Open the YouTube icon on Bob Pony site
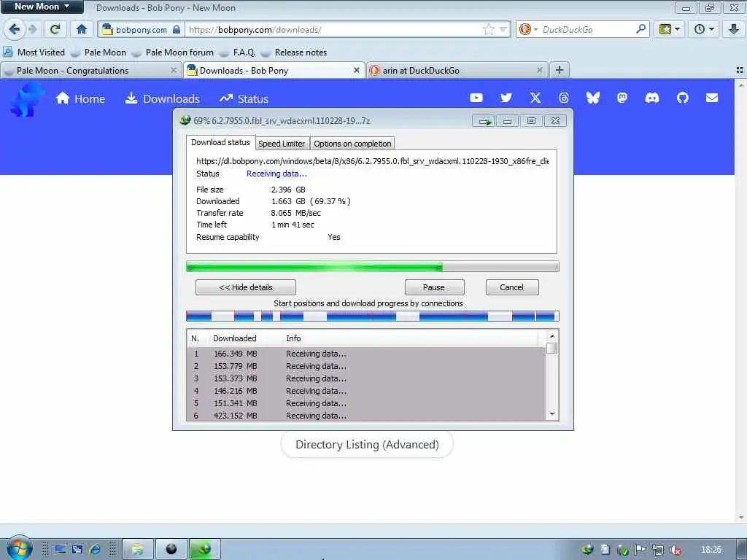747x560 pixels. pos(476,98)
